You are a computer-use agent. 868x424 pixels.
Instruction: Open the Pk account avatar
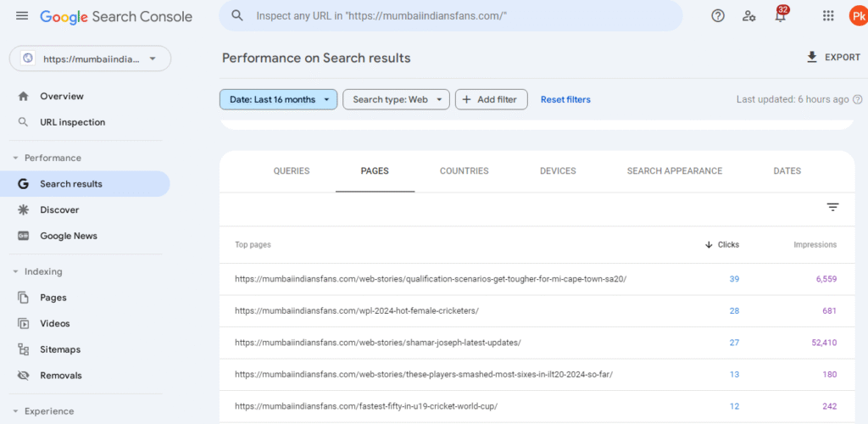[x=858, y=16]
